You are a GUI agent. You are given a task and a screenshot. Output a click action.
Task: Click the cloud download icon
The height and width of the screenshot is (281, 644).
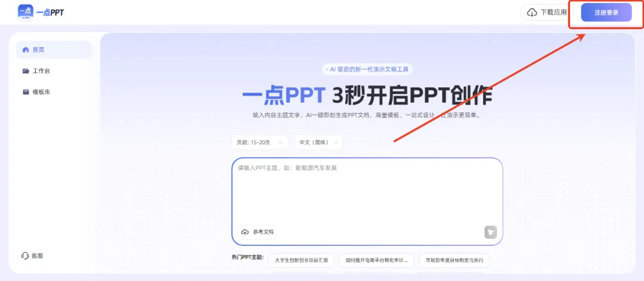[x=532, y=13]
